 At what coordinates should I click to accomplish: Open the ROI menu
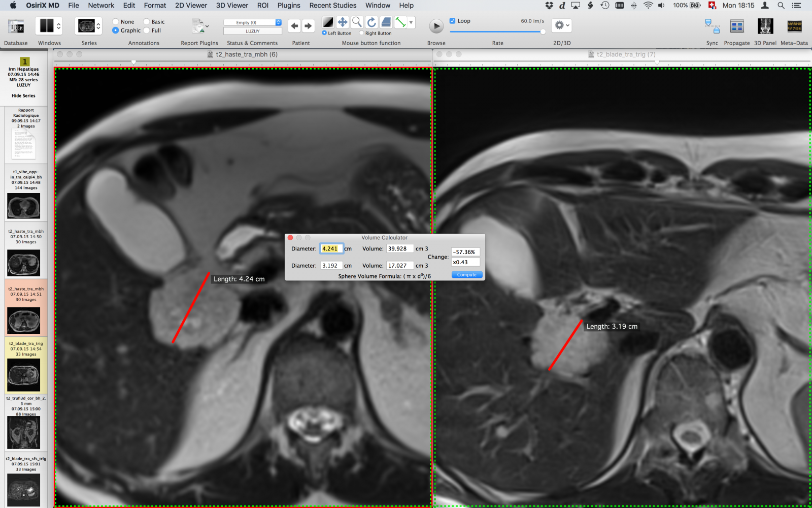click(x=262, y=6)
